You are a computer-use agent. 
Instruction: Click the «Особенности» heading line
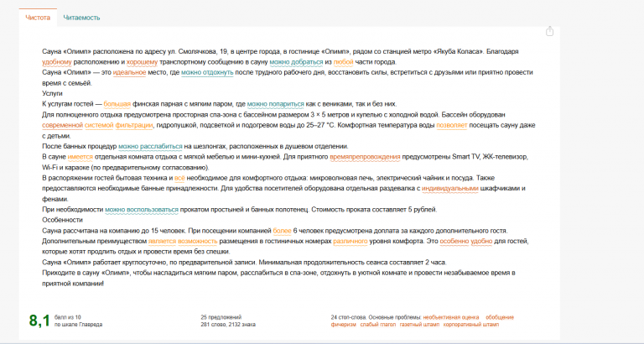pyautogui.click(x=62, y=220)
